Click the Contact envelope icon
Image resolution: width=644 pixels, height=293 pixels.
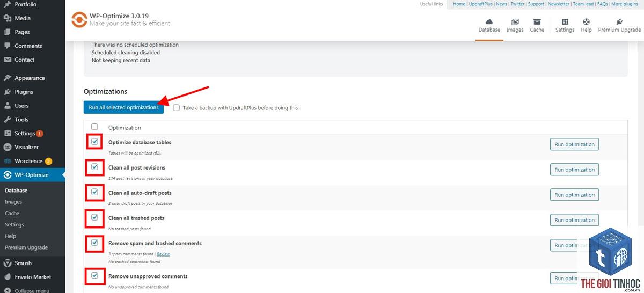click(8, 60)
